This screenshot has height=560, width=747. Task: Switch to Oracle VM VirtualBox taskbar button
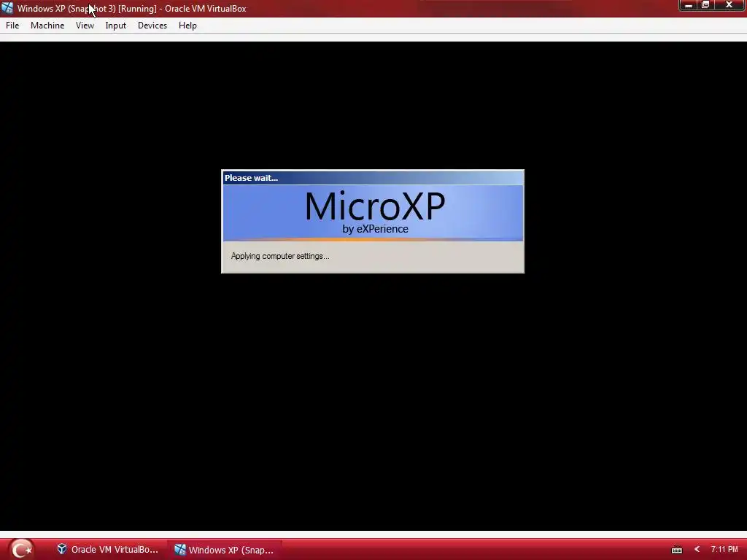coord(107,550)
